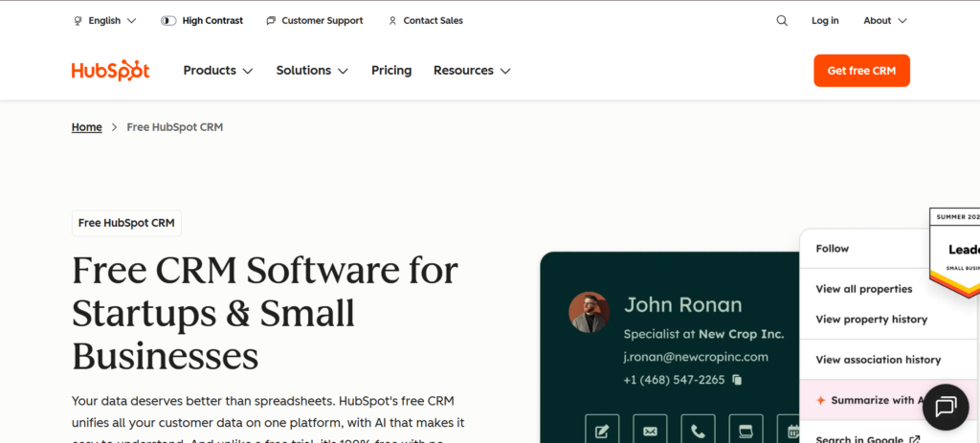
Task: Click the orange sparkle icon beside Summarize
Action: (x=820, y=401)
